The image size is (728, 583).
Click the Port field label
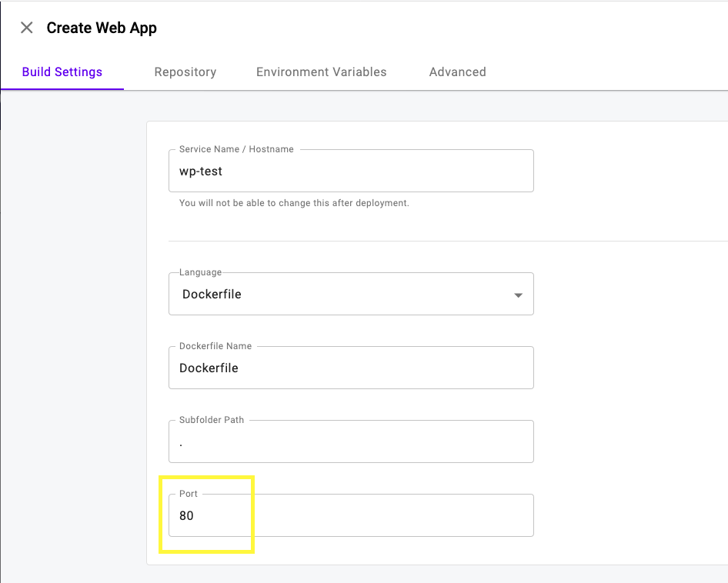click(189, 494)
